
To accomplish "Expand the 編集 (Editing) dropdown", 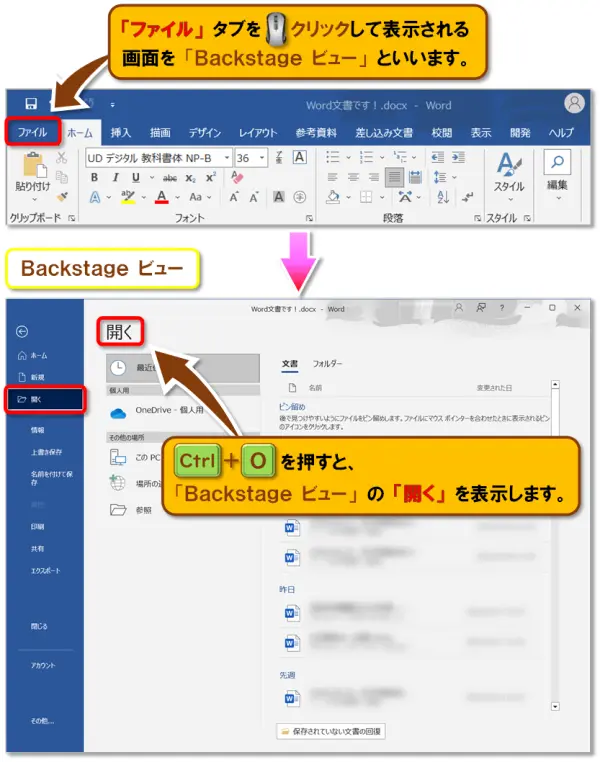I will (558, 198).
